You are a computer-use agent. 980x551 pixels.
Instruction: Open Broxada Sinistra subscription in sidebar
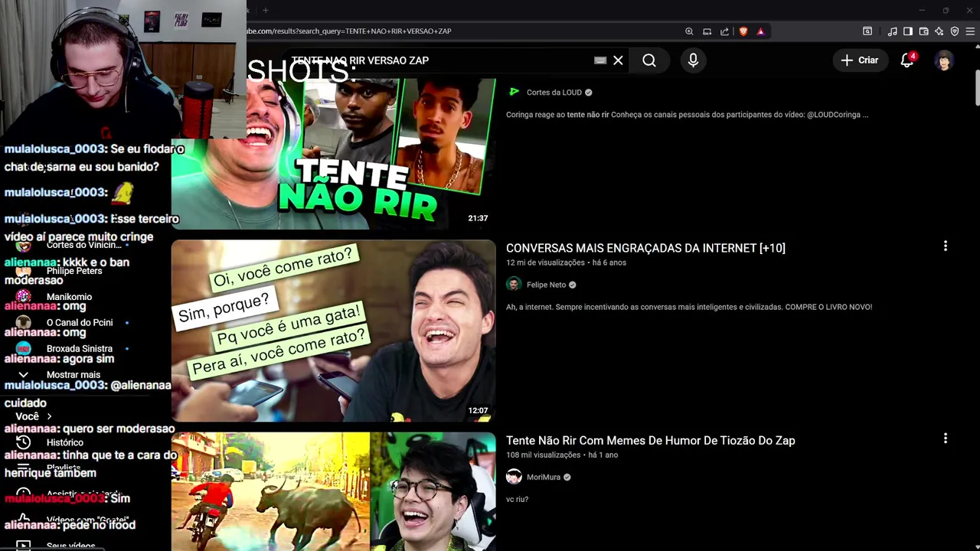point(80,349)
